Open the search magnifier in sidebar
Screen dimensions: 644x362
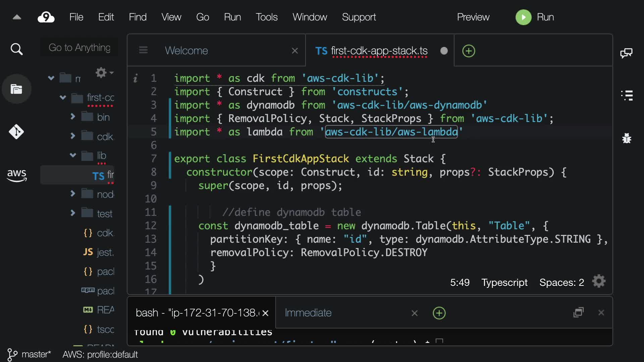(16, 50)
